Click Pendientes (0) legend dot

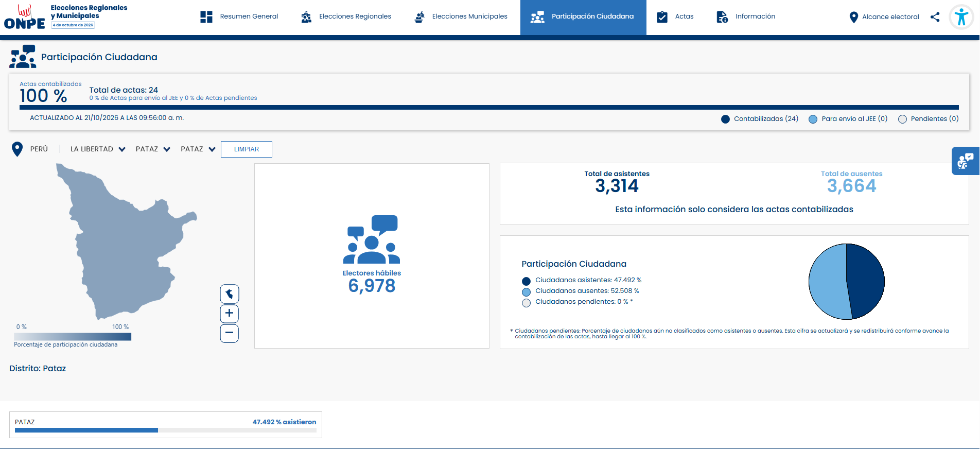[x=902, y=119]
